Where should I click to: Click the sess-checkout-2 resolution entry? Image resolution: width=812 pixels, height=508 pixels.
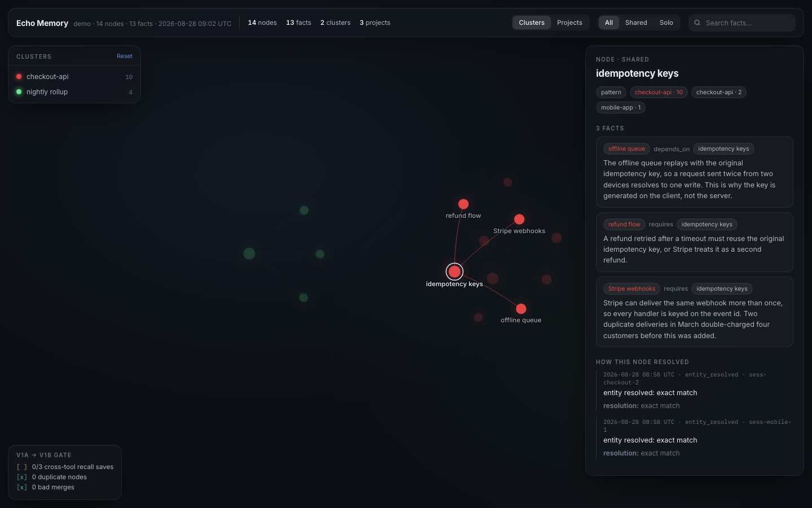tap(695, 390)
